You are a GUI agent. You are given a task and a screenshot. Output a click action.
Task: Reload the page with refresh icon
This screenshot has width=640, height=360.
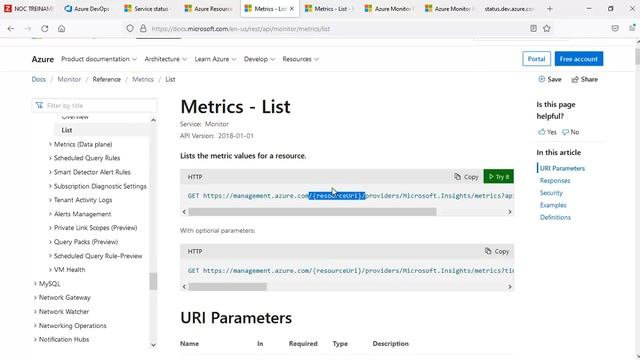point(44,29)
